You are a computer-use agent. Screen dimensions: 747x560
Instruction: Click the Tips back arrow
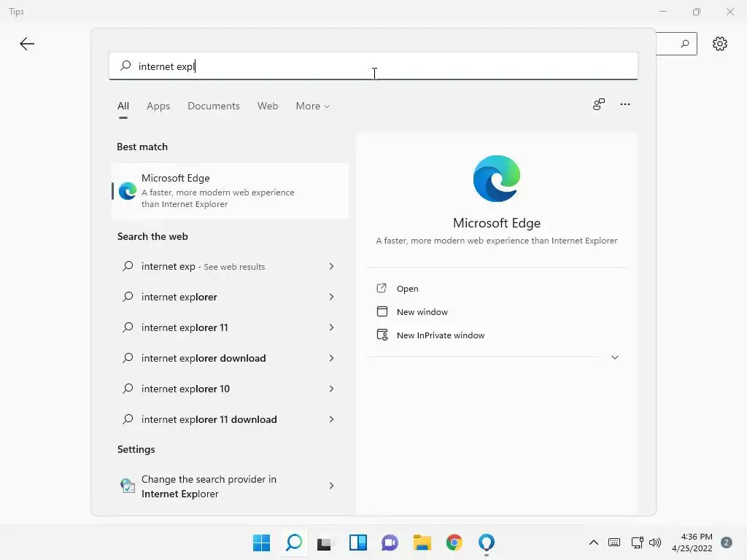pyautogui.click(x=27, y=44)
